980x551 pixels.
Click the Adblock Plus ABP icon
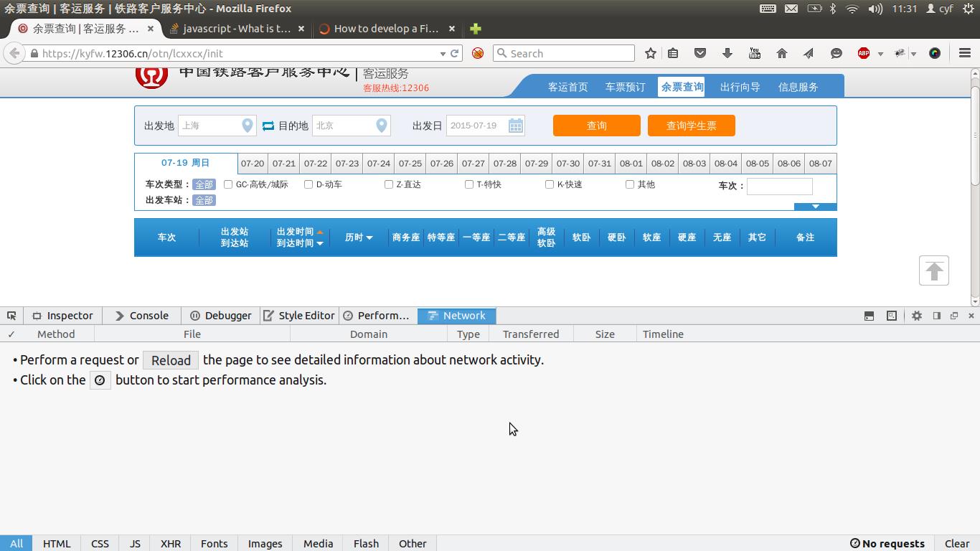click(864, 53)
